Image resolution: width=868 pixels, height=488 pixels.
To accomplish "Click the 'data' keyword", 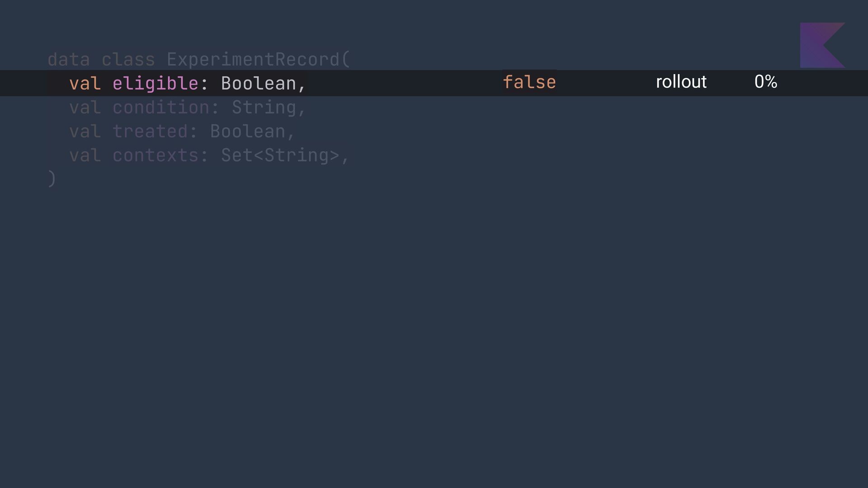I will tap(69, 60).
